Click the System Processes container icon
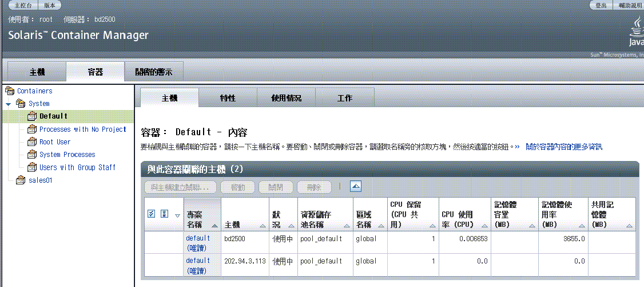 (x=32, y=155)
